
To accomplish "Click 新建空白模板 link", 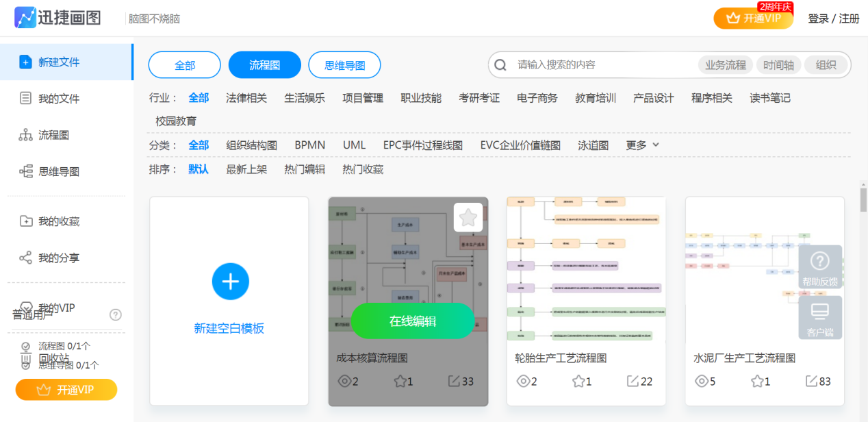I will point(229,328).
